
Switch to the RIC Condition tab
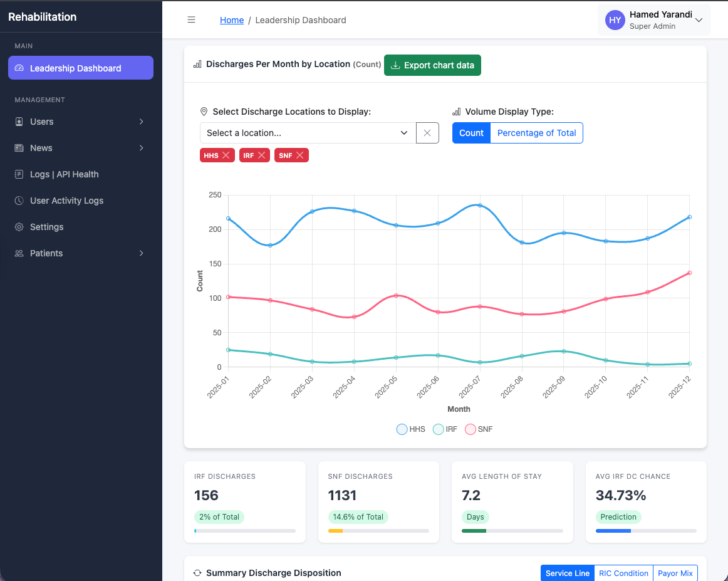[623, 573]
